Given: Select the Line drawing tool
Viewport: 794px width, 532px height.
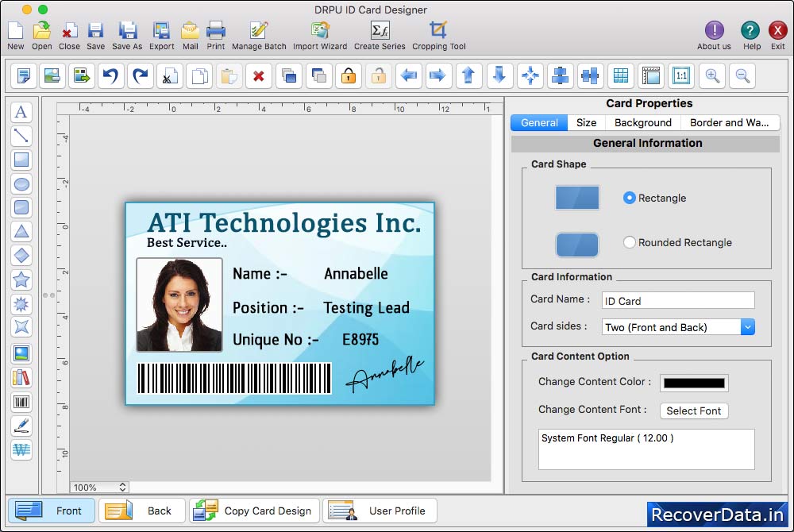Looking at the screenshot, I should [21, 136].
